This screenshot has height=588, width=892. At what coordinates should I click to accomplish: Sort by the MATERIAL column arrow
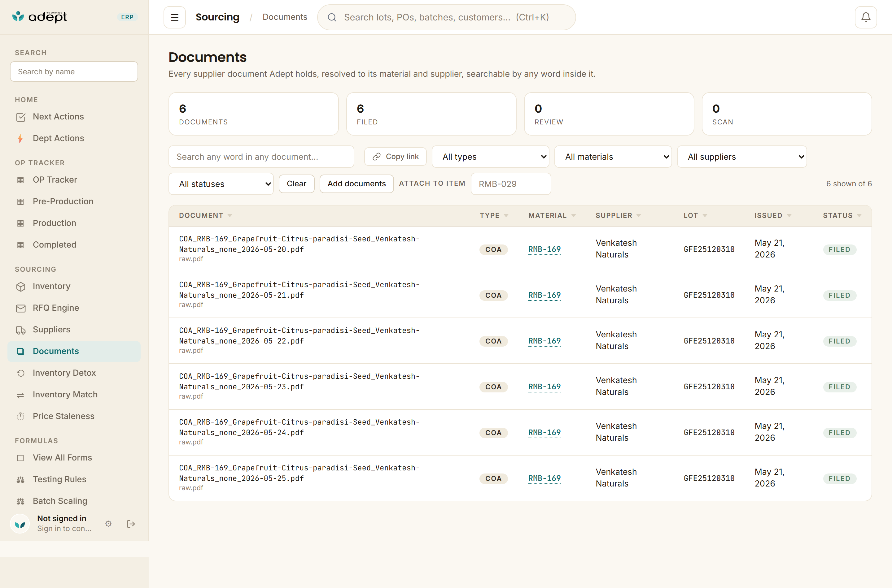tap(573, 216)
